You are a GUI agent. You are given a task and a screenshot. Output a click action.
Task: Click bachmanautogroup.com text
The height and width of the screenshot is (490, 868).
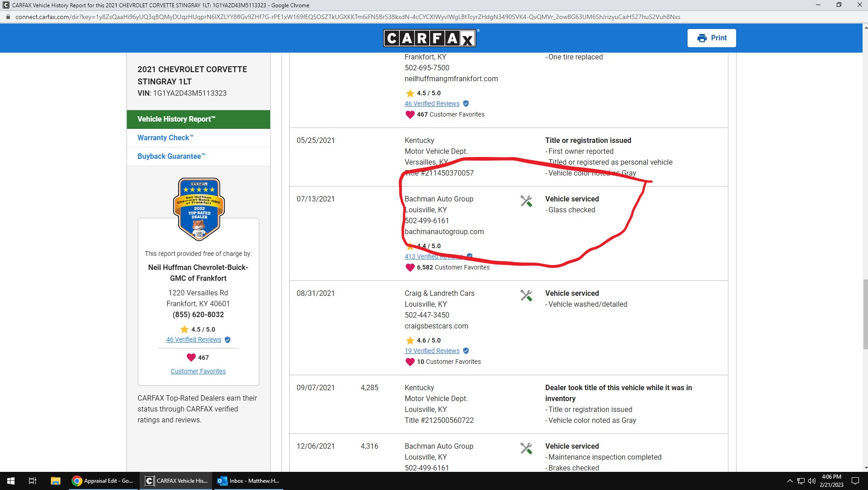click(x=444, y=232)
